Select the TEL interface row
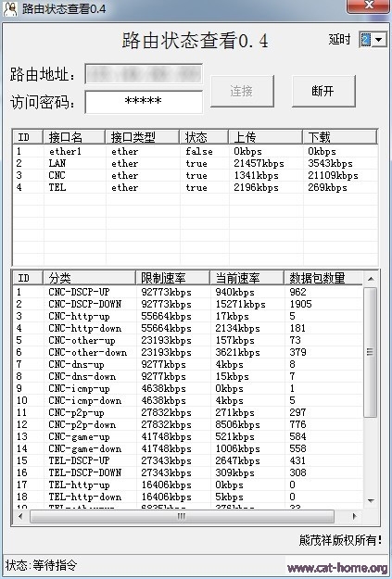This screenshot has width=392, height=579. point(196,187)
